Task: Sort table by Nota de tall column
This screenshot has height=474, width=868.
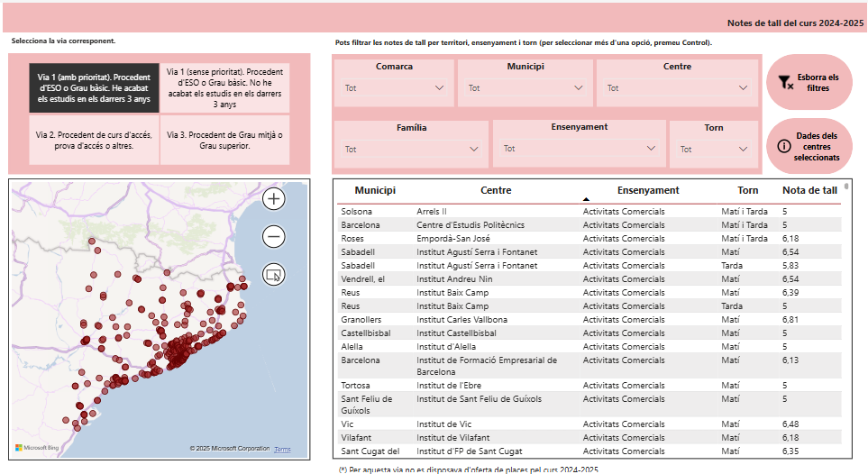Action: click(x=809, y=190)
